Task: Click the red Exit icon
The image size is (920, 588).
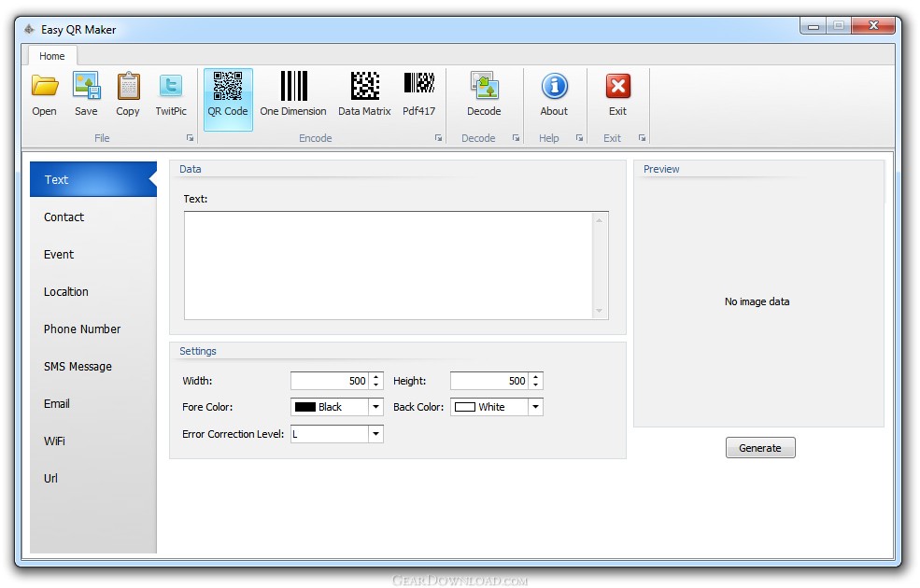Action: 617,86
